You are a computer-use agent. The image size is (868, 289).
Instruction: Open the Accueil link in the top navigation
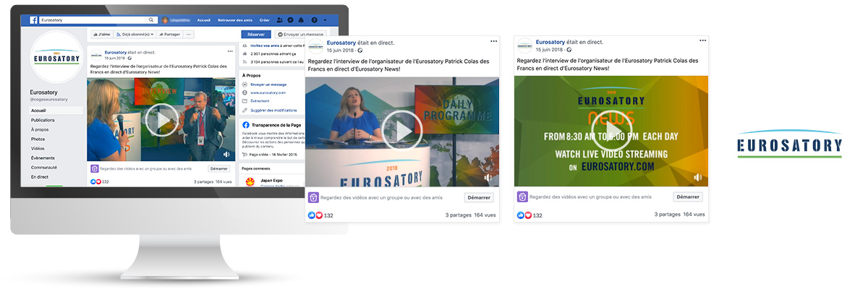pyautogui.click(x=204, y=20)
